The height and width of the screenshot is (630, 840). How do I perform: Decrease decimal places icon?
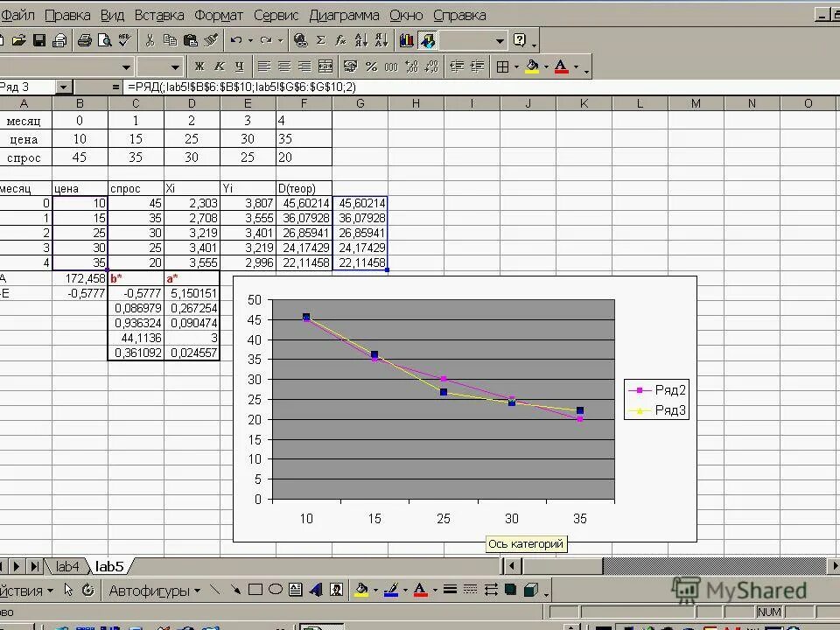coord(431,66)
